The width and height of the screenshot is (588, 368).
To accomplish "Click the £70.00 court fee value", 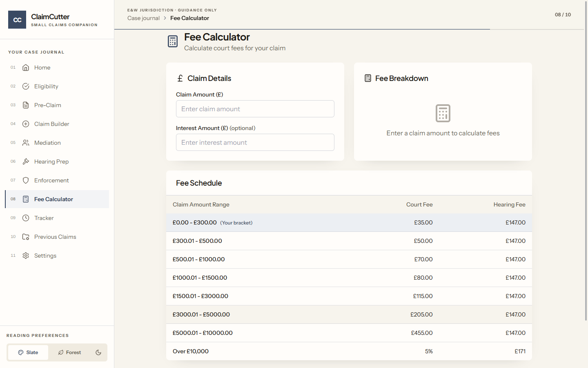I will coord(423,259).
